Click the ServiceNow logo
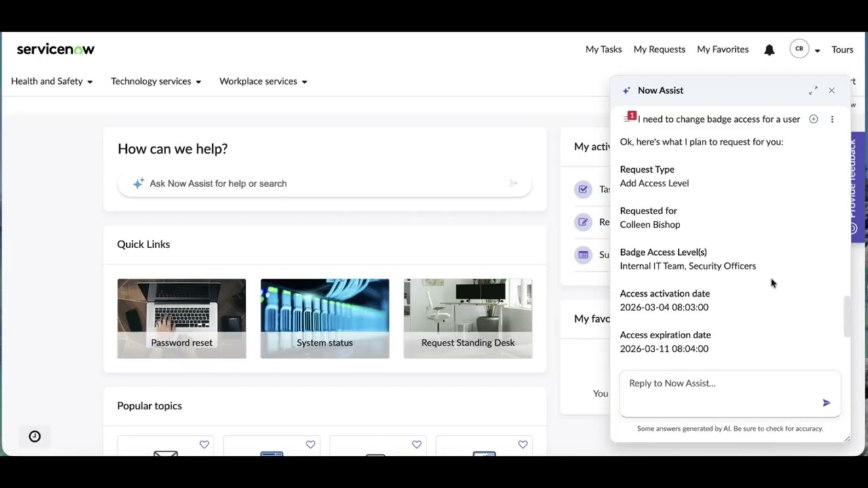The height and width of the screenshot is (488, 868). 56,49
